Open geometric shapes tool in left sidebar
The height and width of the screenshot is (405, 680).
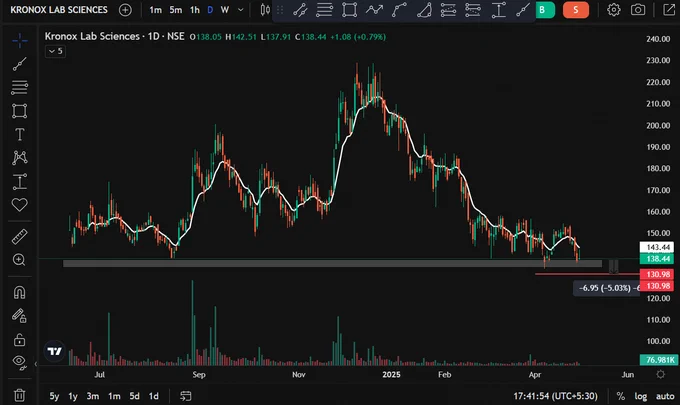(x=20, y=111)
